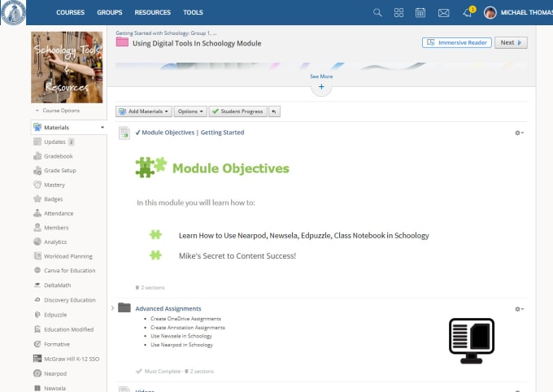This screenshot has width=553, height=392.
Task: Open Discovery Education app
Action: click(69, 300)
